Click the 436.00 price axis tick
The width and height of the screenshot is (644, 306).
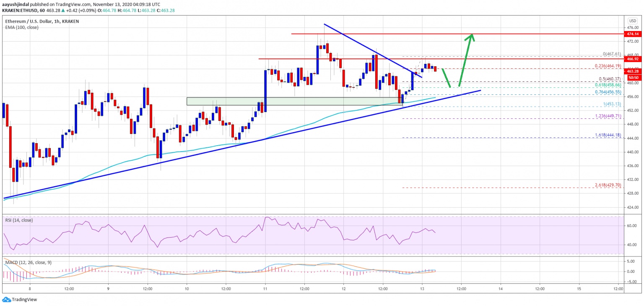633,166
